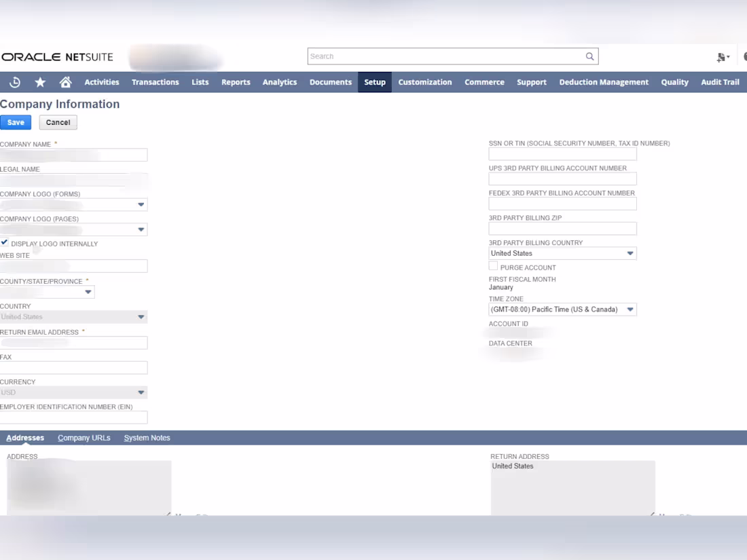747x560 pixels.
Task: Click the Company Information page title
Action: click(x=60, y=104)
